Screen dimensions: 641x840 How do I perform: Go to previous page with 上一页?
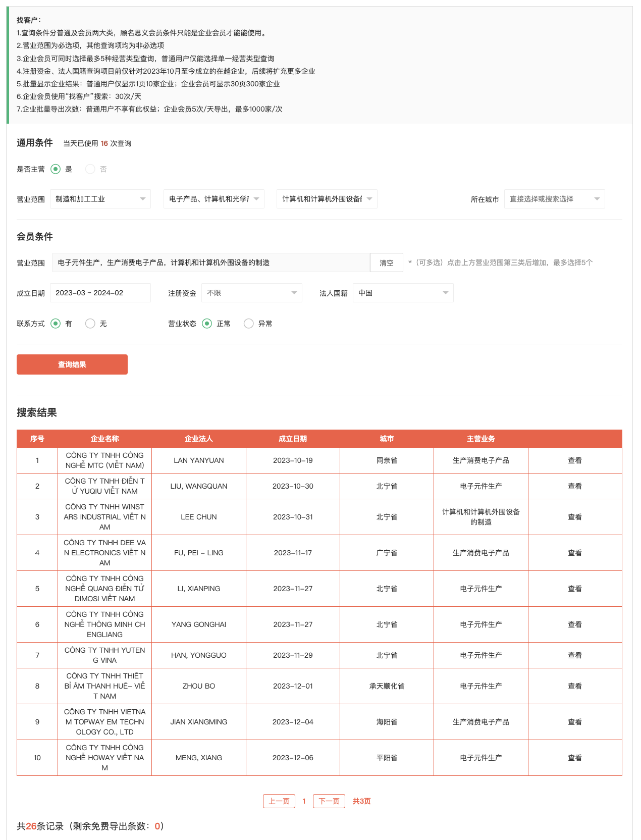click(279, 801)
